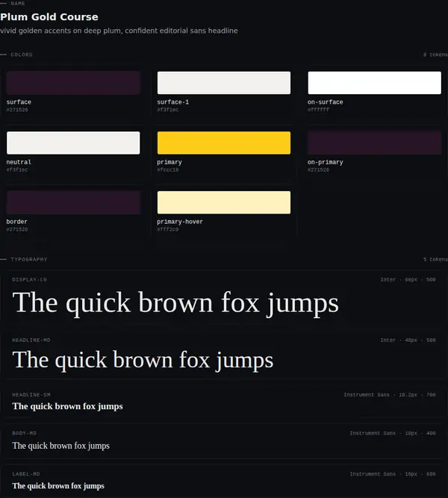This screenshot has width=448, height=498.
Task: Click the 'surface-1' token name
Action: click(x=172, y=102)
